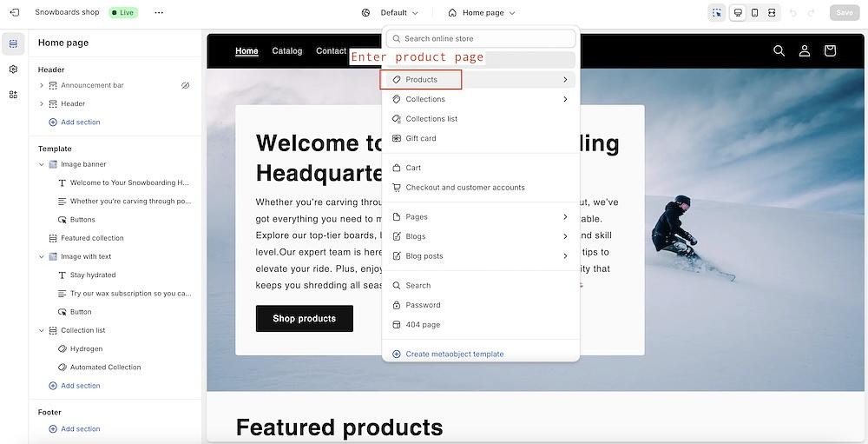
Task: Collapse the Image banner section
Action: tap(42, 164)
